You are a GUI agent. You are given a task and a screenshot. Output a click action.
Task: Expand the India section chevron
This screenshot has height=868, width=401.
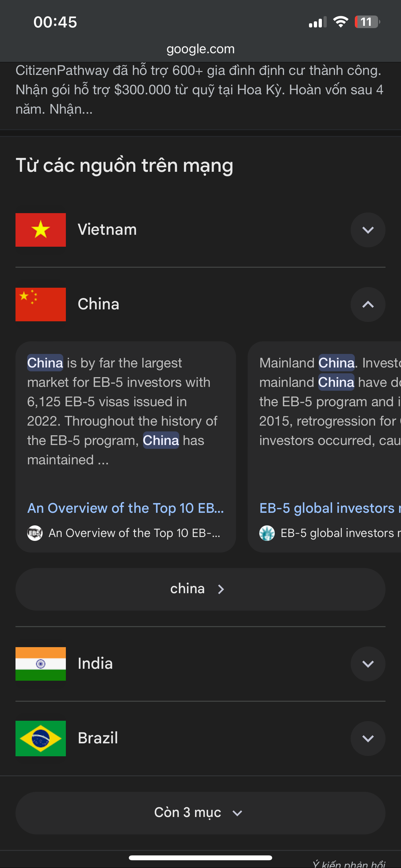[368, 664]
